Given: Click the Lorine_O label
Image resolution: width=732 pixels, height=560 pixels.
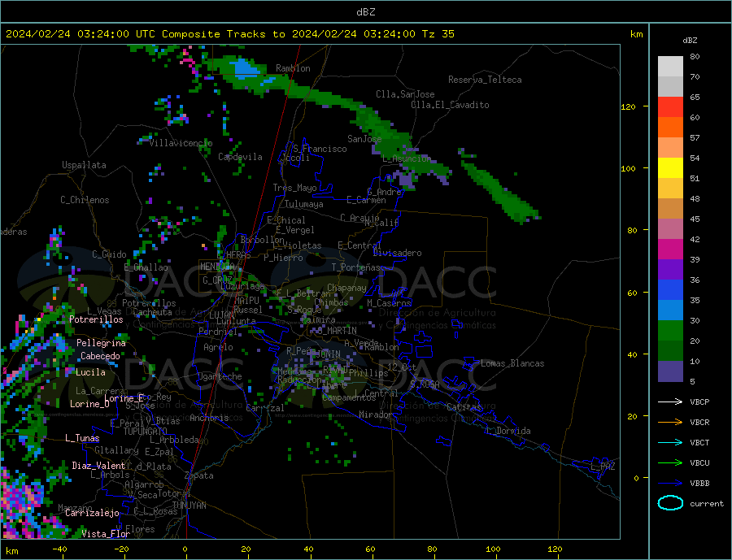Looking at the screenshot, I should point(89,404).
